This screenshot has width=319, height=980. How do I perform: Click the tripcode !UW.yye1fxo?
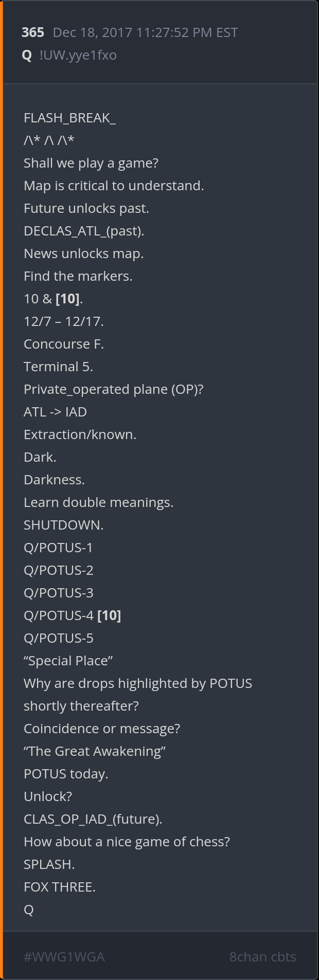coord(78,55)
